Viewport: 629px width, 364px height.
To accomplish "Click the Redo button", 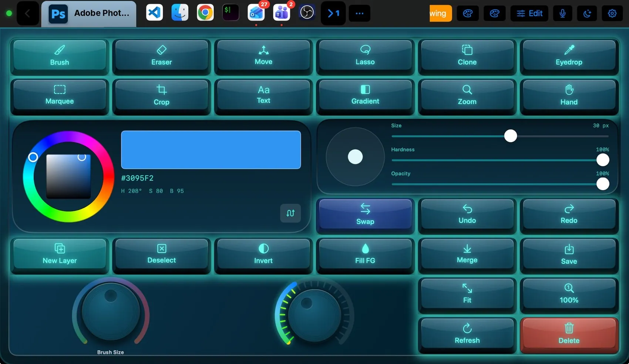I will 569,215.
